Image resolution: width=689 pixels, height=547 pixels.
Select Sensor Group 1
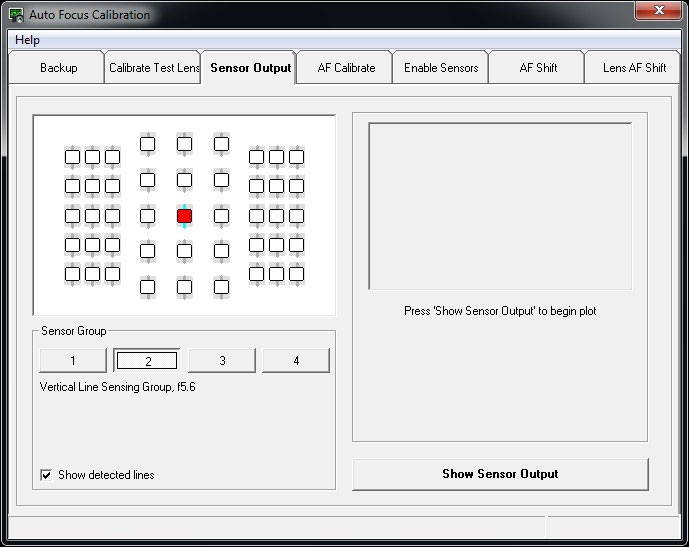[x=73, y=361]
